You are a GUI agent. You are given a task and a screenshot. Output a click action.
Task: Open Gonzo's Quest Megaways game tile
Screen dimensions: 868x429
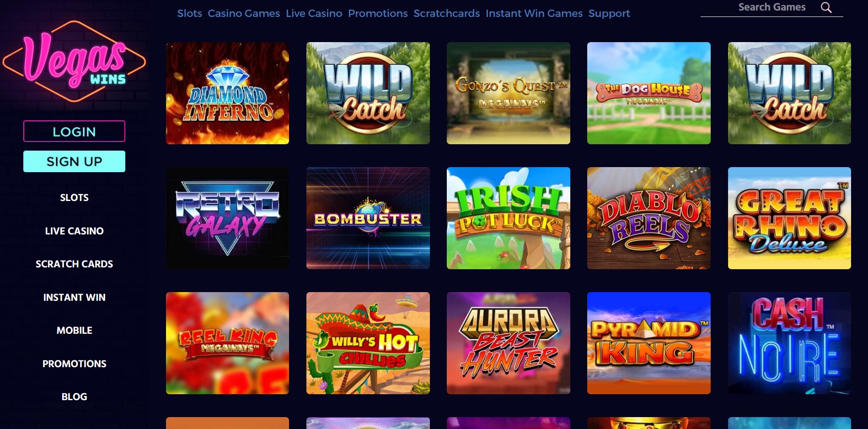(508, 93)
